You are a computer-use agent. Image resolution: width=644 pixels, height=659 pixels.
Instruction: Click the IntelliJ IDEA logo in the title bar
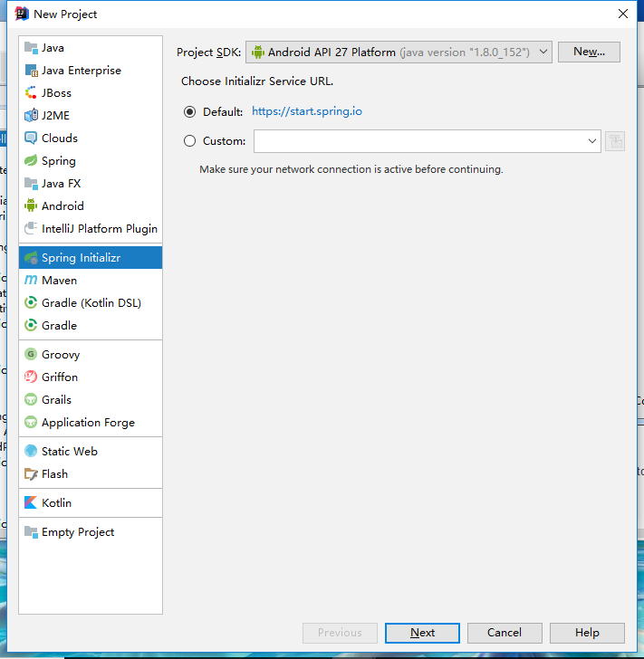coord(22,14)
